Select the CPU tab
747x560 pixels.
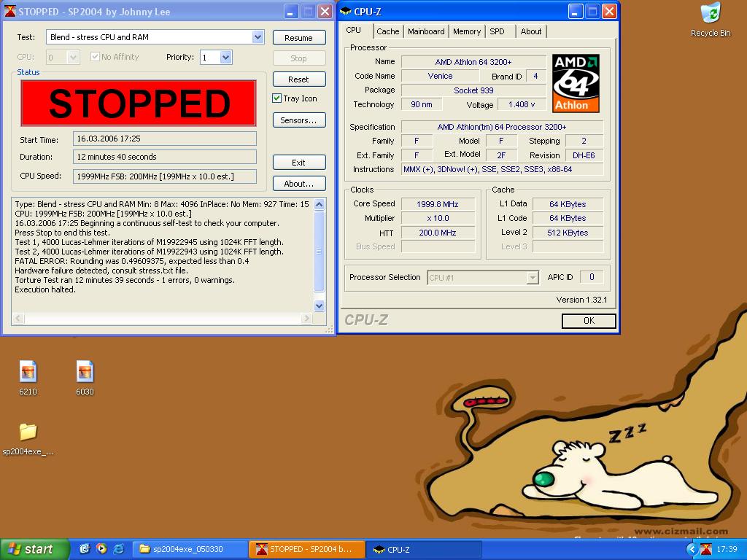coord(354,30)
